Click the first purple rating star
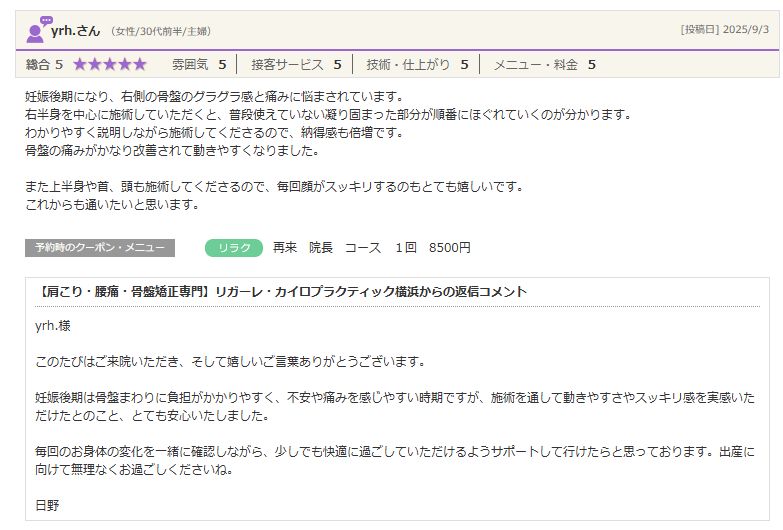783x530 pixels. tap(80, 65)
